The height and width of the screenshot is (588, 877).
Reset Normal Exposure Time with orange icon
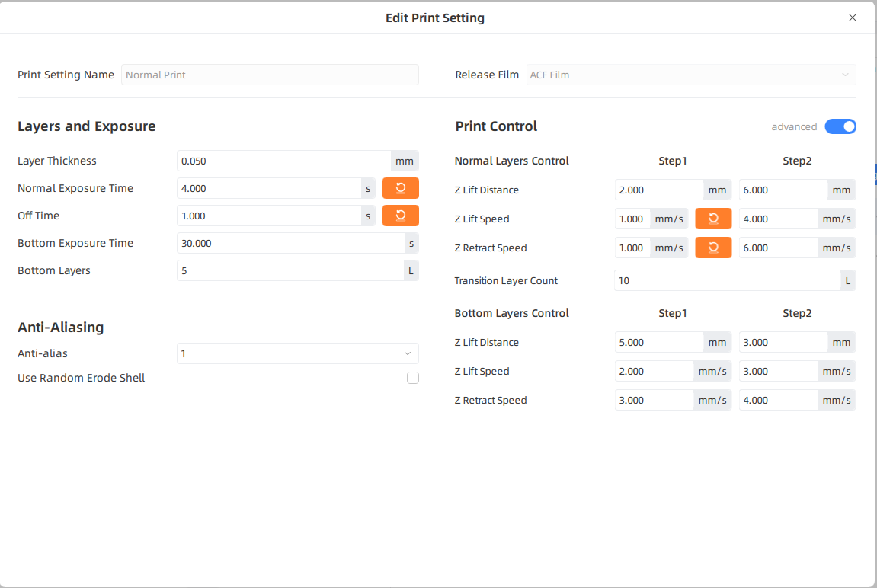400,188
